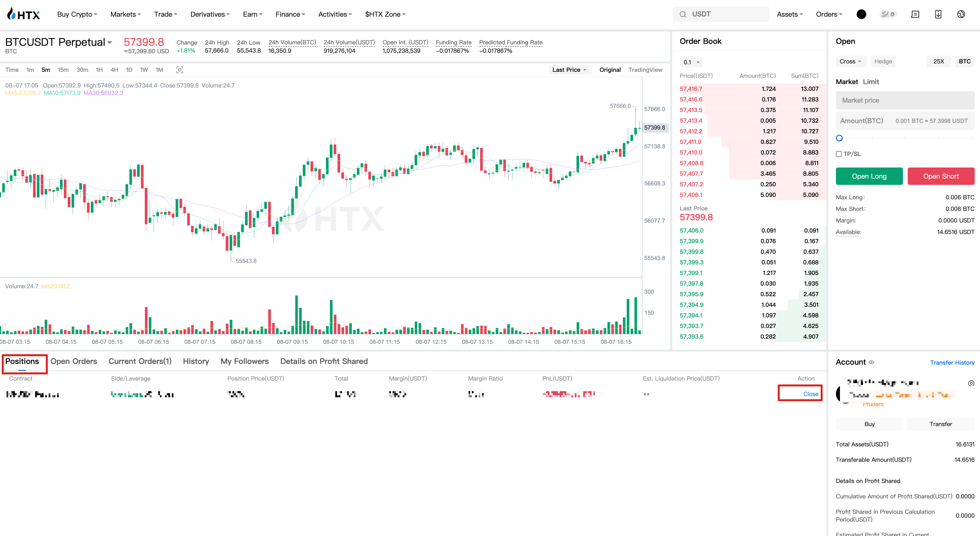
Task: Click the Open Long button
Action: (869, 176)
